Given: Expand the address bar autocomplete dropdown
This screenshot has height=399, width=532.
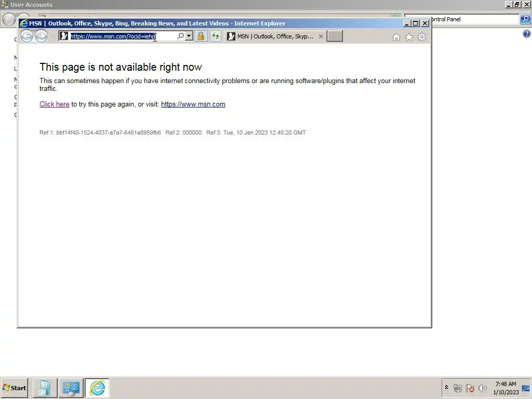Looking at the screenshot, I should (189, 36).
